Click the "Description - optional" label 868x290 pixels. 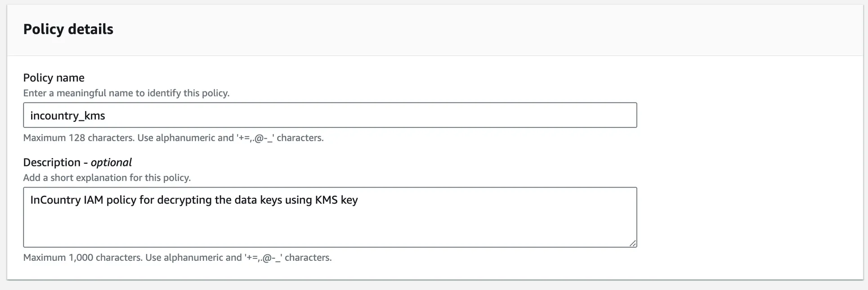[x=77, y=162]
